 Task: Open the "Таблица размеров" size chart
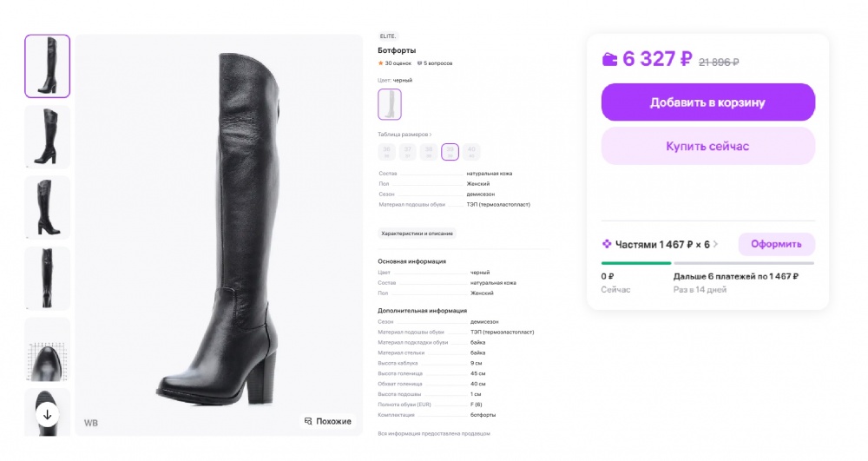(x=404, y=135)
